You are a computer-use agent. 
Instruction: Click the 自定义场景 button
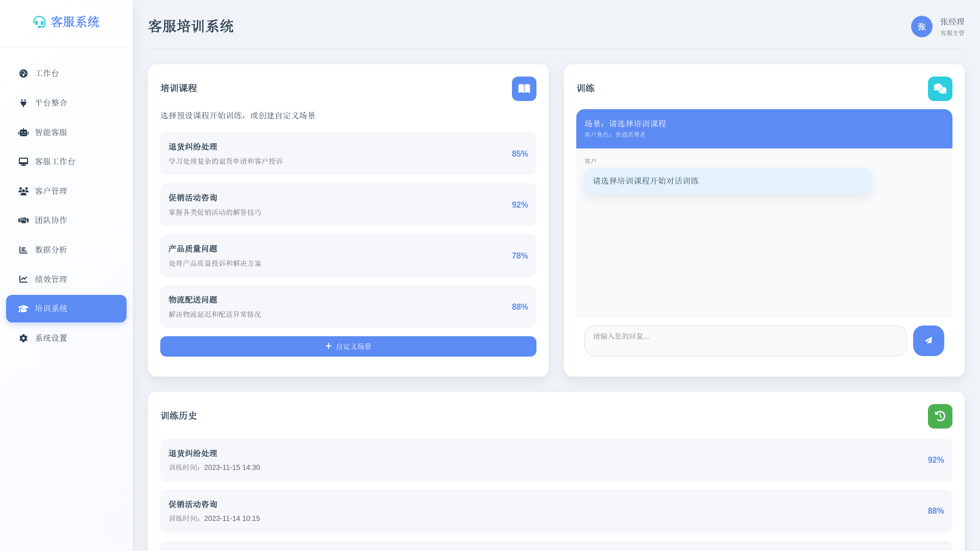click(x=348, y=346)
